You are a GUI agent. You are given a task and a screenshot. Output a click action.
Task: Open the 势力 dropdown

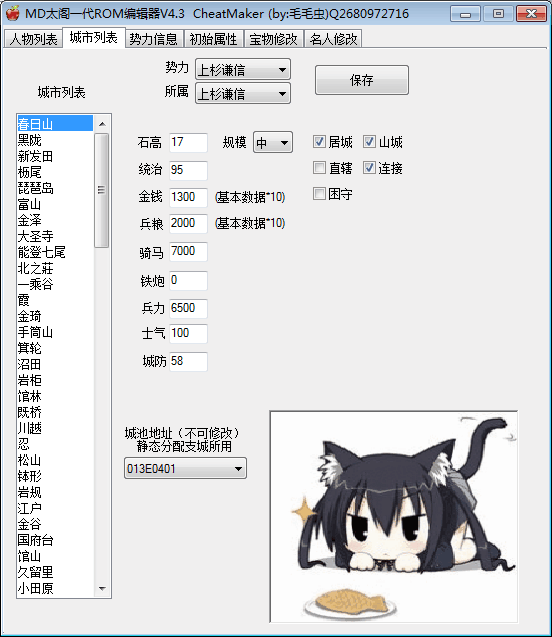point(243,69)
